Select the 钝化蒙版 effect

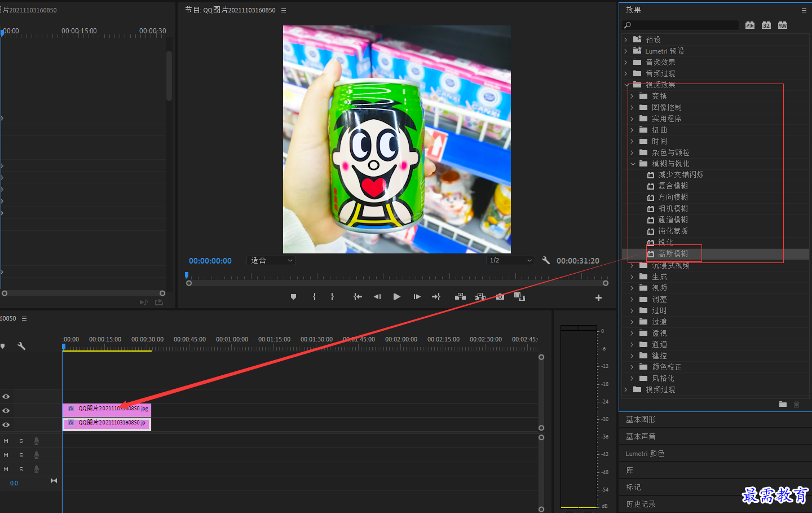[x=673, y=231]
